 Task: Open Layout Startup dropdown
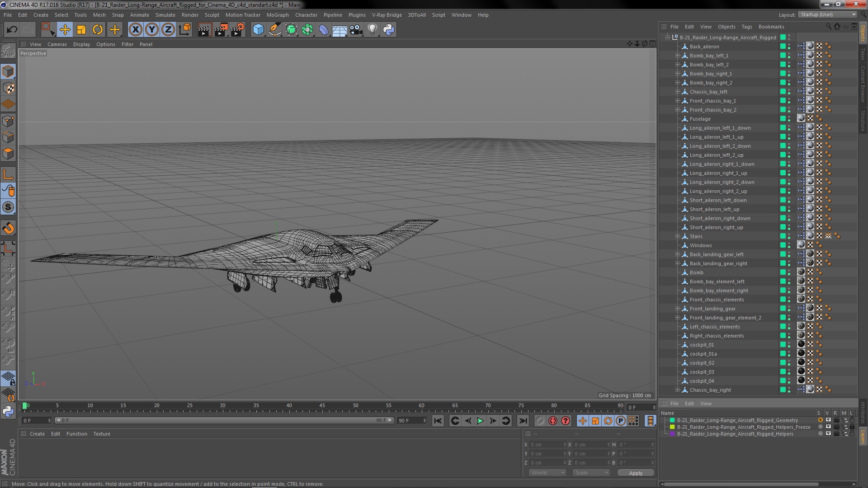click(x=827, y=14)
